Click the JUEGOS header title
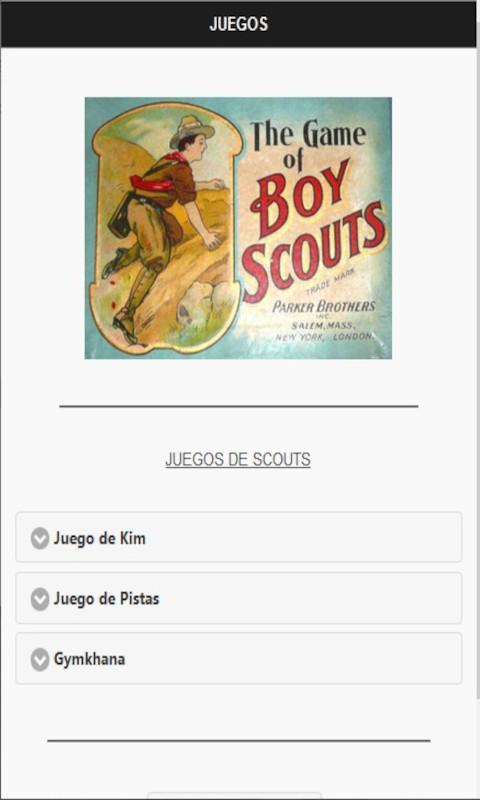The image size is (480, 800). tap(238, 24)
